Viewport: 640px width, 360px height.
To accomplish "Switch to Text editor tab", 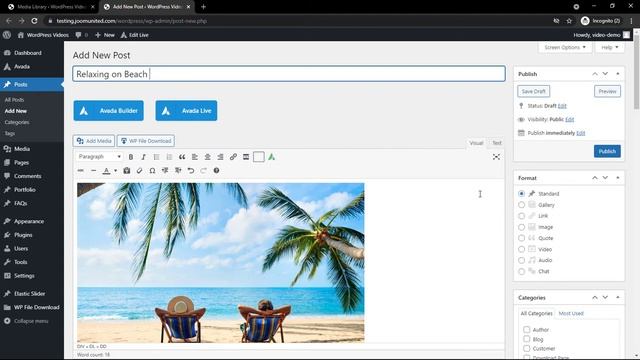I will click(x=496, y=143).
